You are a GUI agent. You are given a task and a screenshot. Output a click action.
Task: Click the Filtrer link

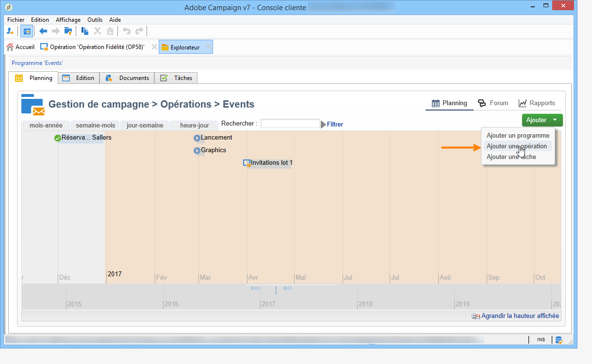tap(335, 125)
